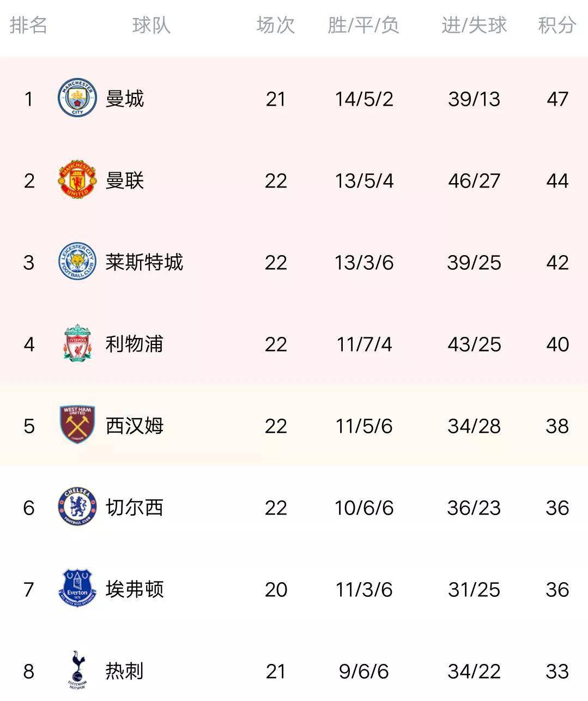Sort by the 场次 matches column header
Viewport: 588px width, 701px height.
pyautogui.click(x=276, y=25)
